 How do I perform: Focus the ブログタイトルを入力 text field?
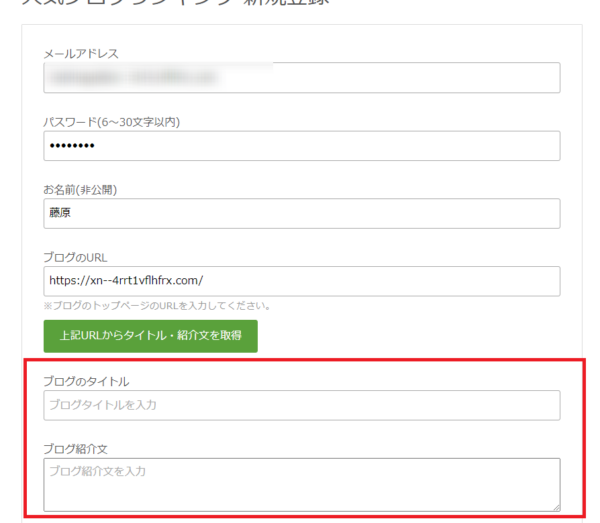[300, 405]
